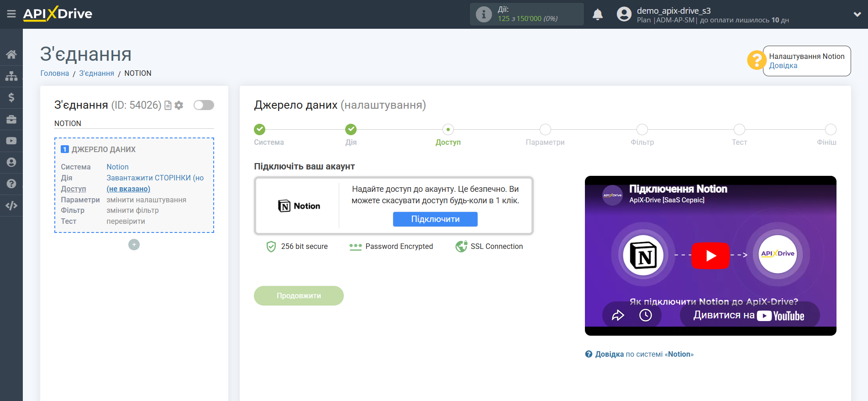The height and width of the screenshot is (401, 868).
Task: Click Дивитися на YouTube button
Action: click(x=749, y=315)
